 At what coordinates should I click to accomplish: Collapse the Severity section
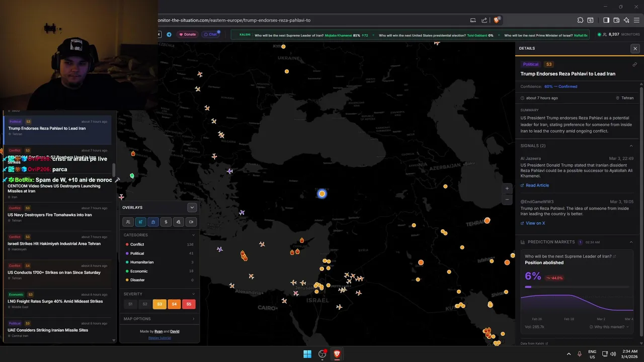pos(193,294)
